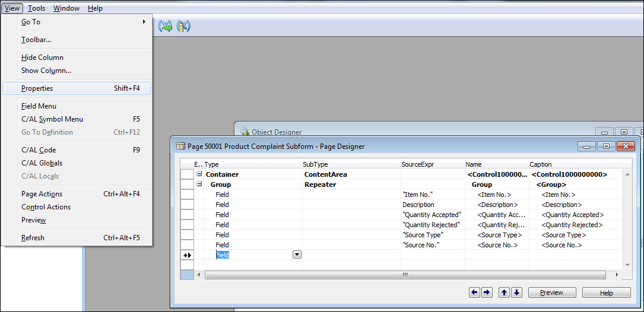Image resolution: width=644 pixels, height=312 pixels.
Task: Select the "Quantity Accepted" SourceExpr cell
Action: pyautogui.click(x=433, y=215)
